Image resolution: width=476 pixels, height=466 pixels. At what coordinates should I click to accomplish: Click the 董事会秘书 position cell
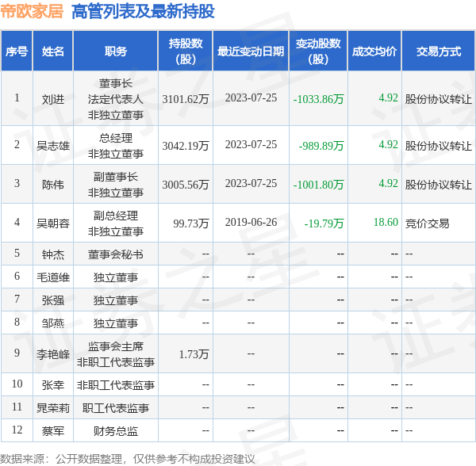coord(116,254)
